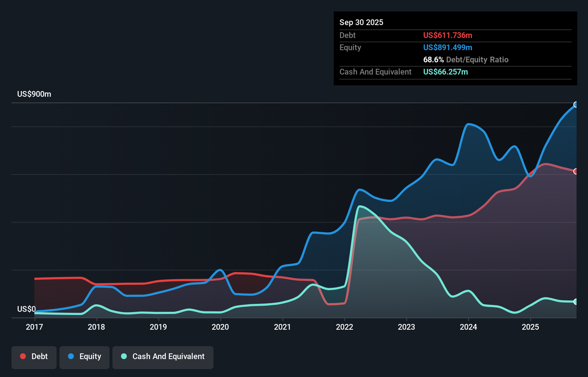Select the 2022 axis label
The image size is (588, 377).
pyautogui.click(x=344, y=327)
